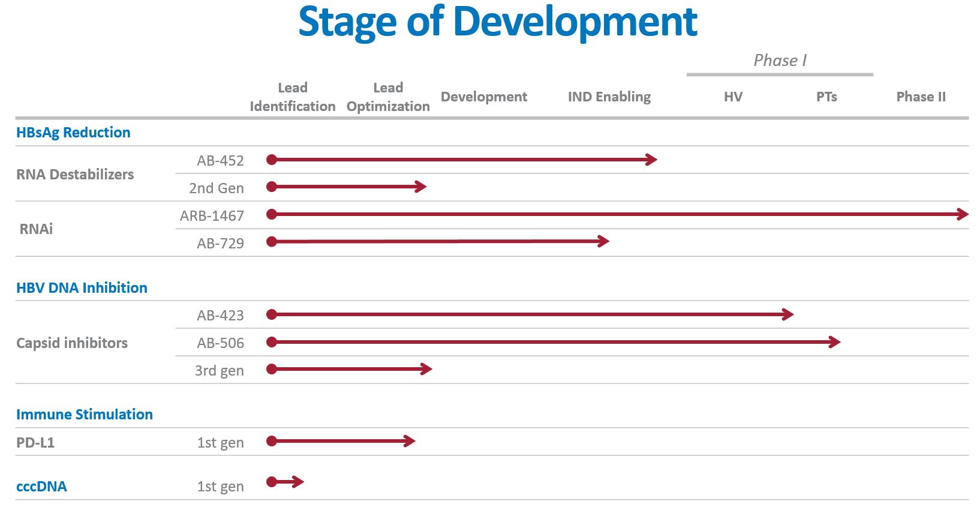Viewport: 980px width, 507px height.
Task: Select the 'Lead Identification' column header
Action: click(292, 97)
